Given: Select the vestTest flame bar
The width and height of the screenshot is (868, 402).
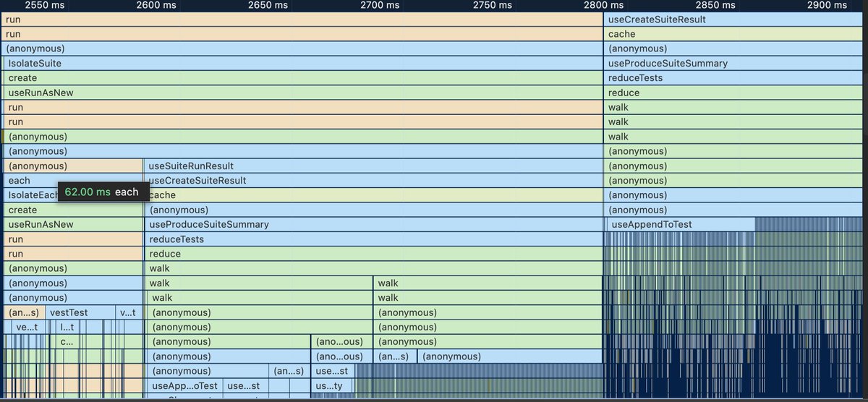Looking at the screenshot, I should click(x=80, y=312).
